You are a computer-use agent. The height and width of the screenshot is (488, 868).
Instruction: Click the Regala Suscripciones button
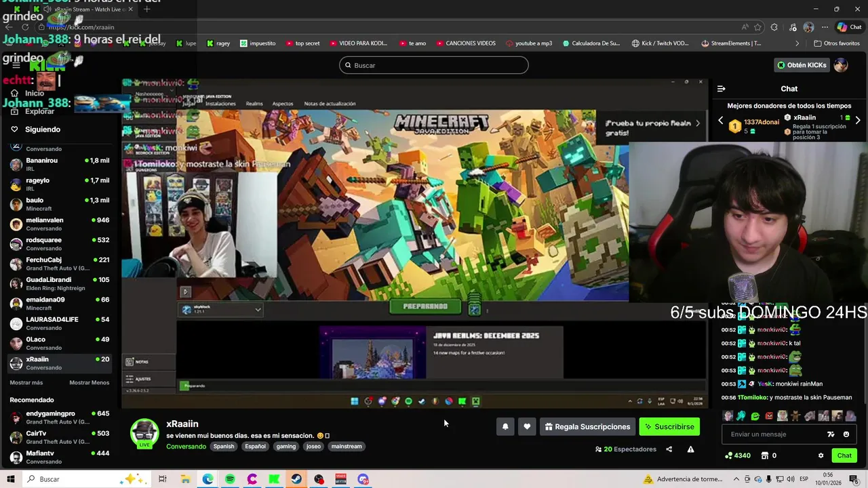coord(587,427)
